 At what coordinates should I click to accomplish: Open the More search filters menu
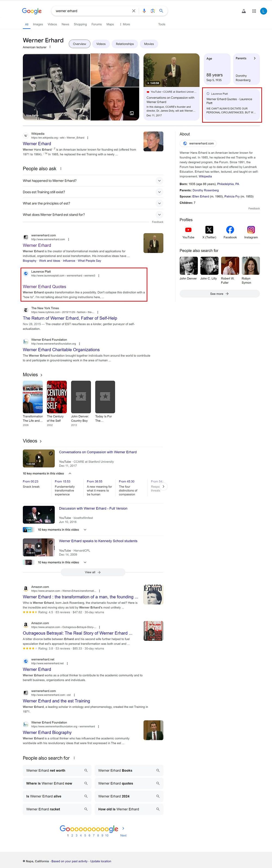point(125,24)
